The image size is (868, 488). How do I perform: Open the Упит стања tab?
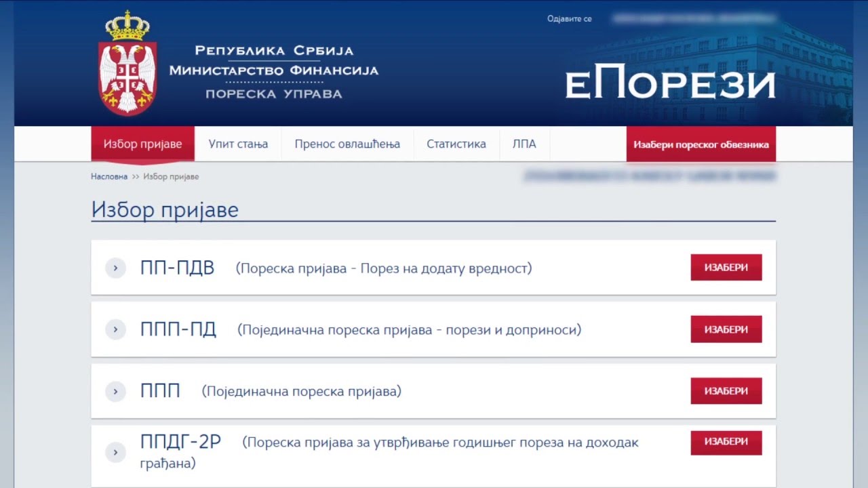[x=238, y=144]
